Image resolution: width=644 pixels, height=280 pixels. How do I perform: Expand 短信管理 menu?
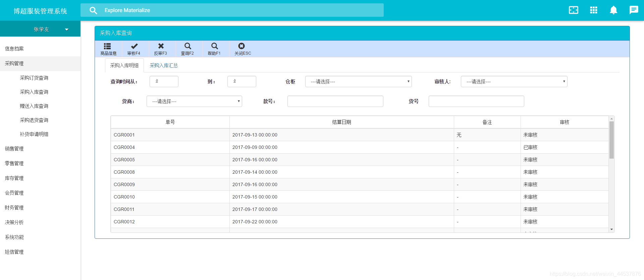40,252
